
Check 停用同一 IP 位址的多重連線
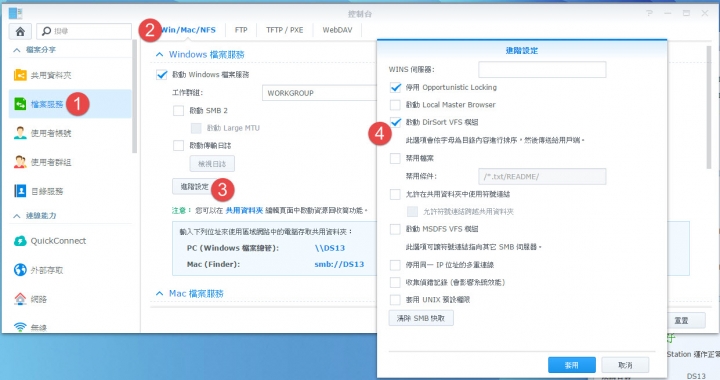pos(395,265)
